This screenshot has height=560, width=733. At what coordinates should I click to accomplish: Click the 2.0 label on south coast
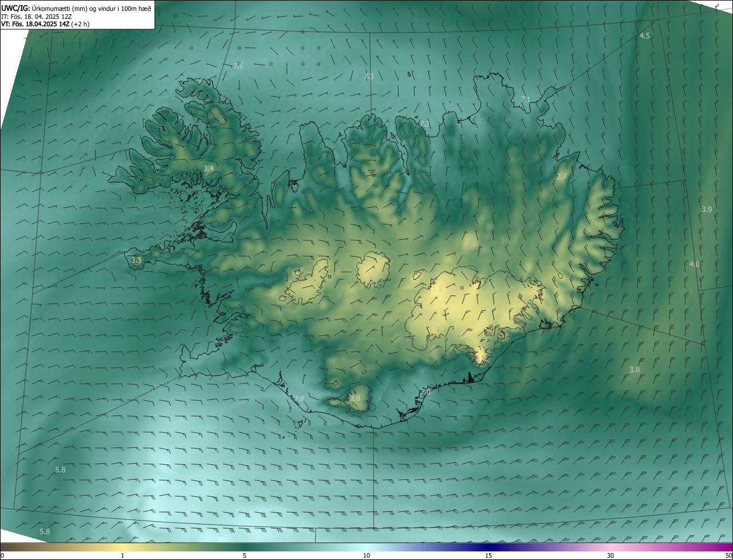[425, 392]
